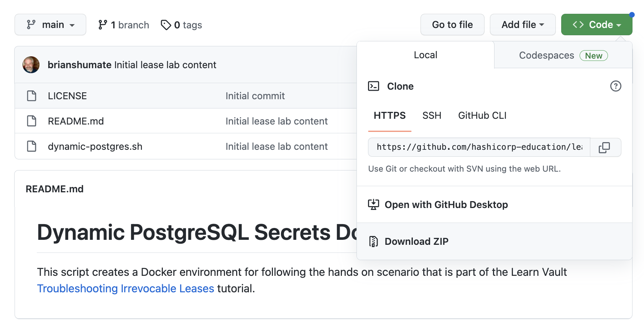Expand the Add file dropdown

click(x=522, y=25)
